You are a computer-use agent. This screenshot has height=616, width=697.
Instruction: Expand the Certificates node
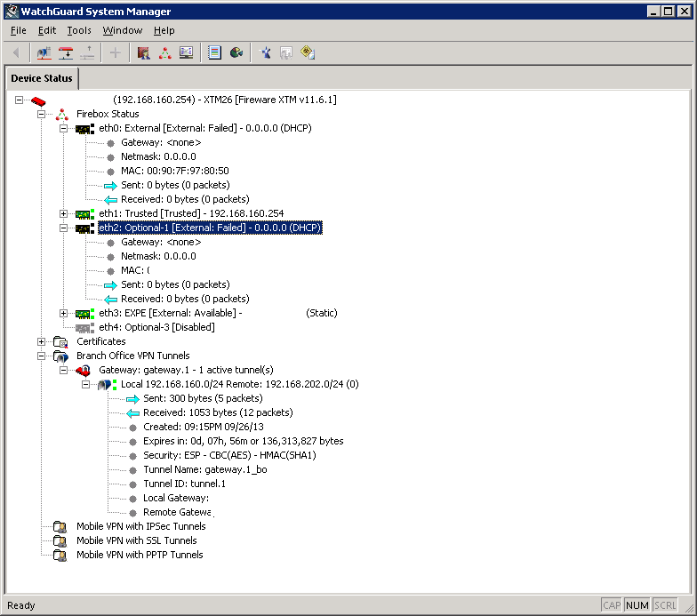[x=41, y=341]
